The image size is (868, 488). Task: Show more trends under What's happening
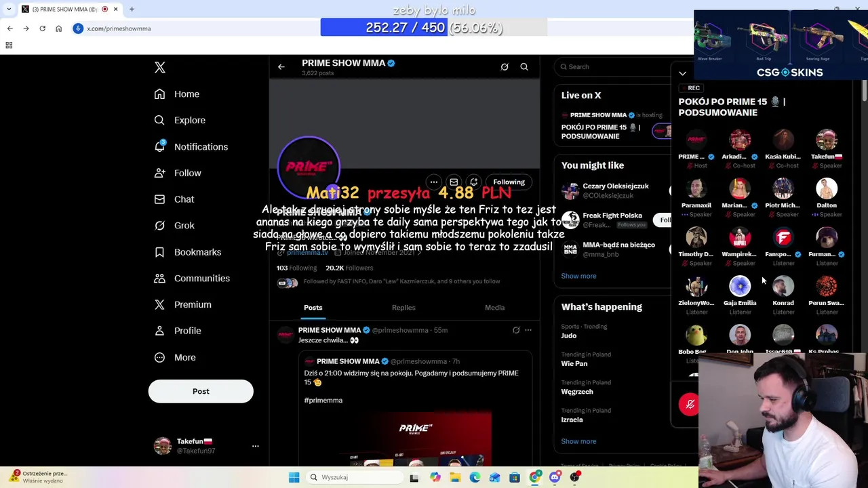pyautogui.click(x=578, y=441)
